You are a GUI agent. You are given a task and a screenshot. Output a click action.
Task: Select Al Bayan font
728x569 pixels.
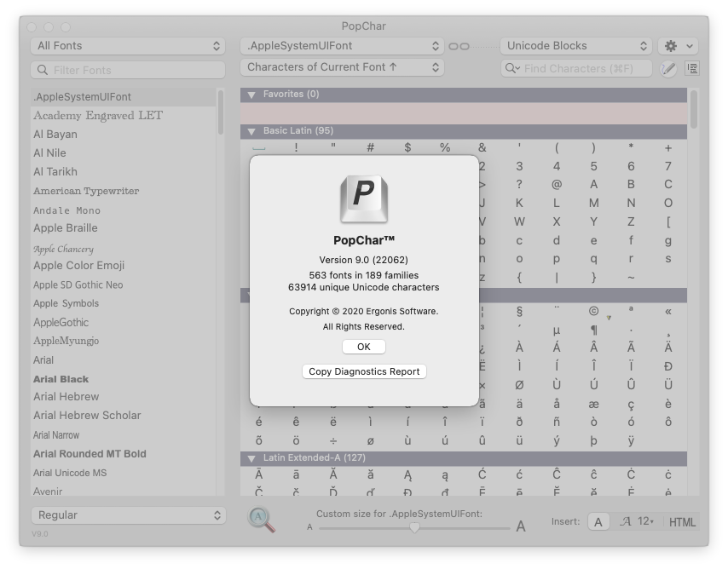pyautogui.click(x=123, y=135)
